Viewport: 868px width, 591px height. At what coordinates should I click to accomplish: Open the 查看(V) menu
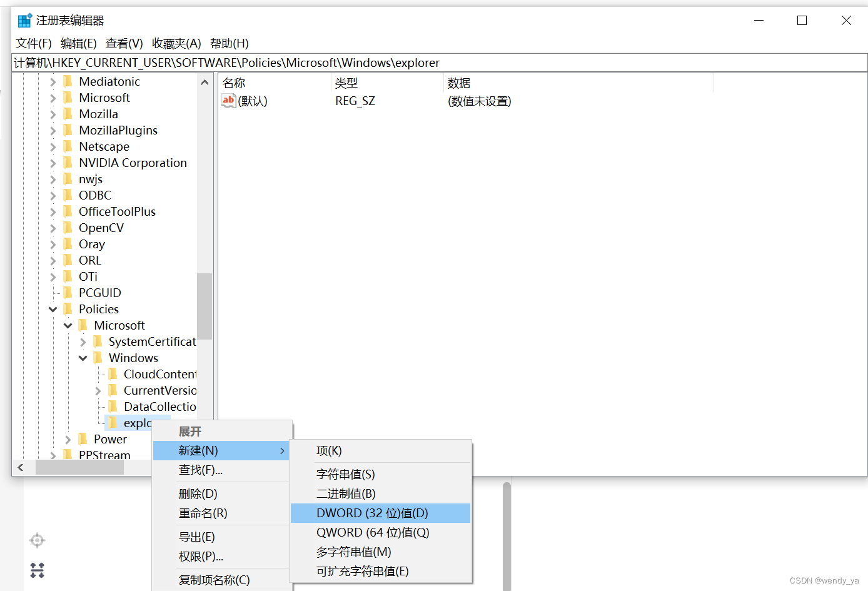124,43
